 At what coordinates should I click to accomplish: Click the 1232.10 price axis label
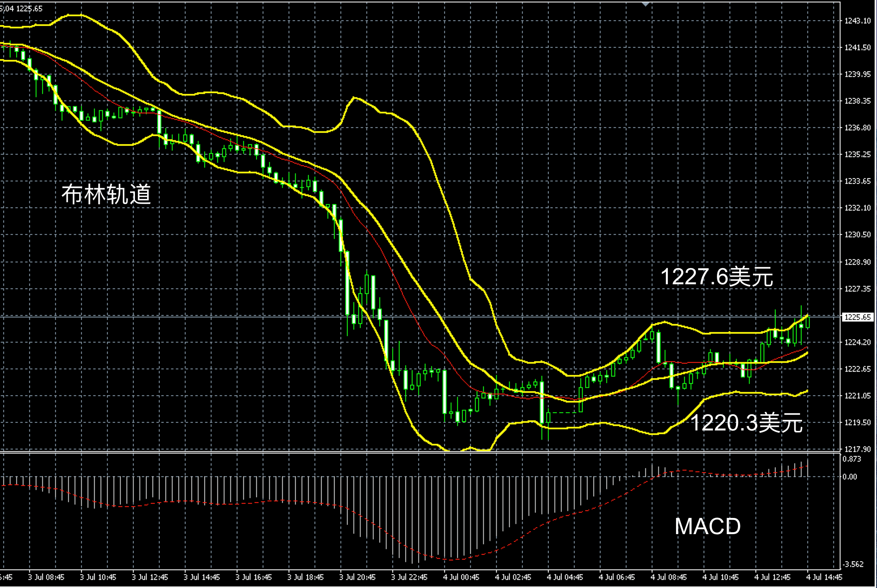point(857,208)
